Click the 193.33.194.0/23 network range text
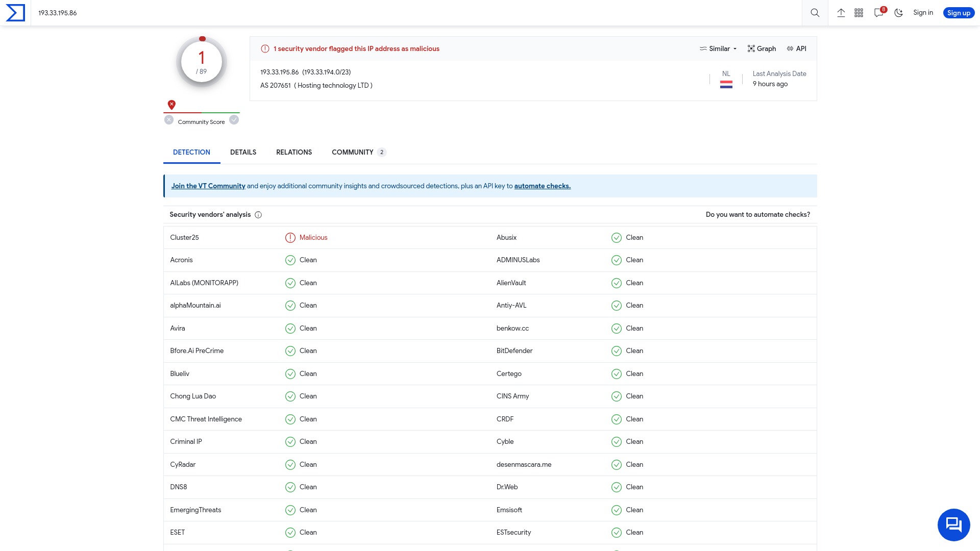The image size is (980, 551). click(327, 72)
